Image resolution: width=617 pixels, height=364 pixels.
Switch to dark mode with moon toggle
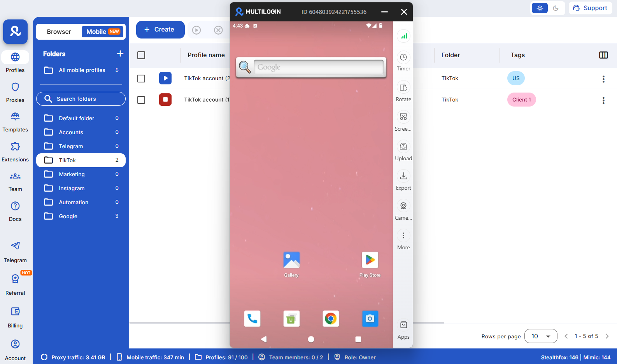click(556, 8)
